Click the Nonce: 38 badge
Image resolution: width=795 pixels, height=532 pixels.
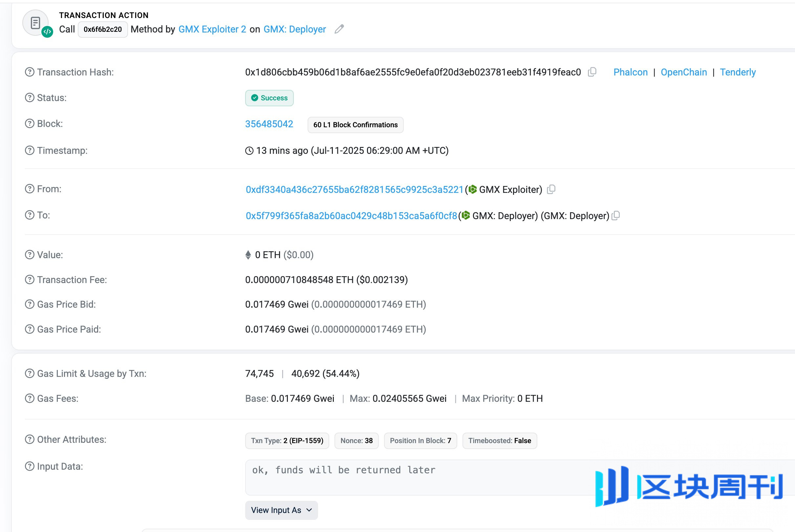tap(356, 440)
